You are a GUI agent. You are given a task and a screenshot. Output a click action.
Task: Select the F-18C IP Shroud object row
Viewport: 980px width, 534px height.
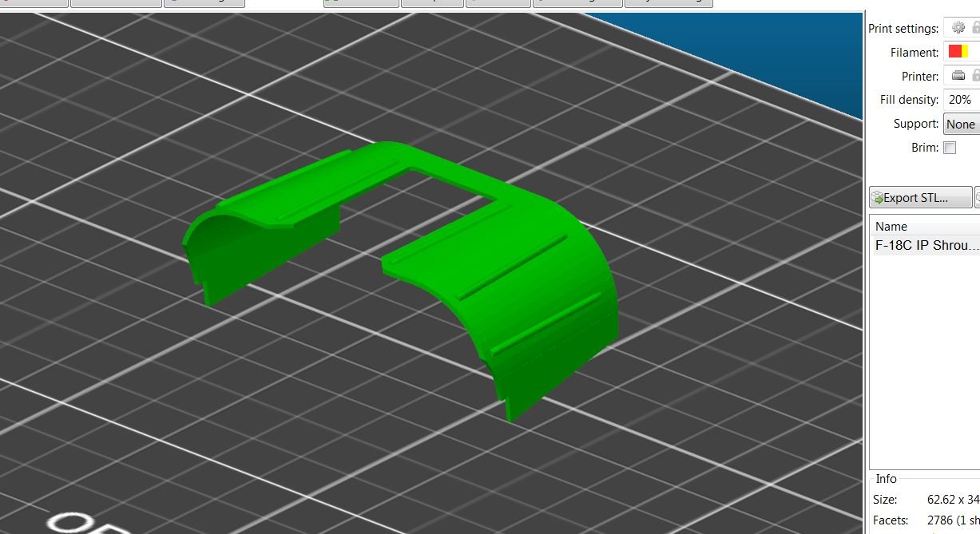925,246
